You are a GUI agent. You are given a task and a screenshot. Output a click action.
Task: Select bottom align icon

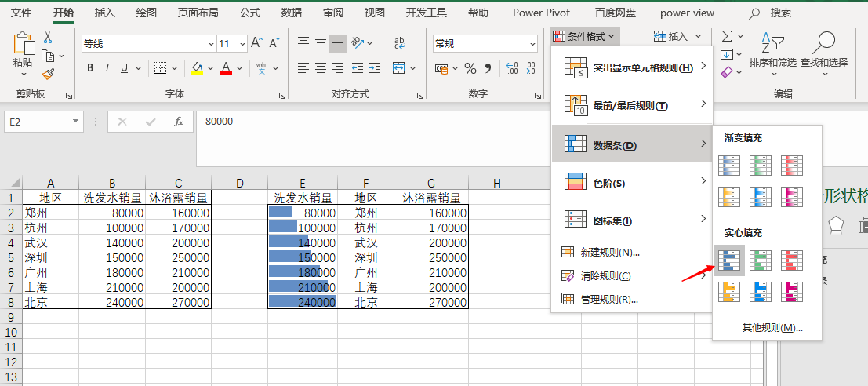tap(338, 43)
